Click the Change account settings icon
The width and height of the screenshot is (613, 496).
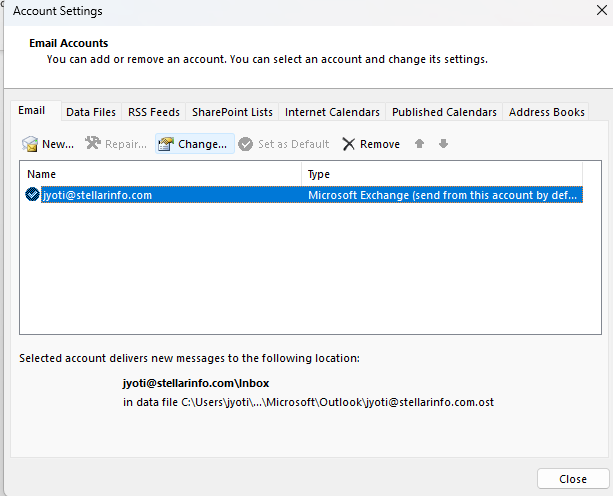[x=166, y=144]
